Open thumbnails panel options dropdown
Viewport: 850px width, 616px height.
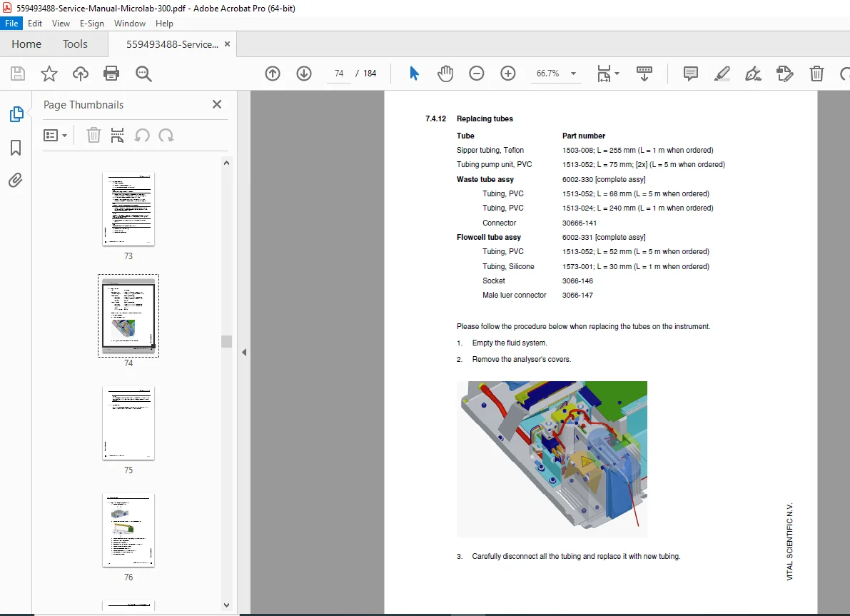[x=55, y=135]
